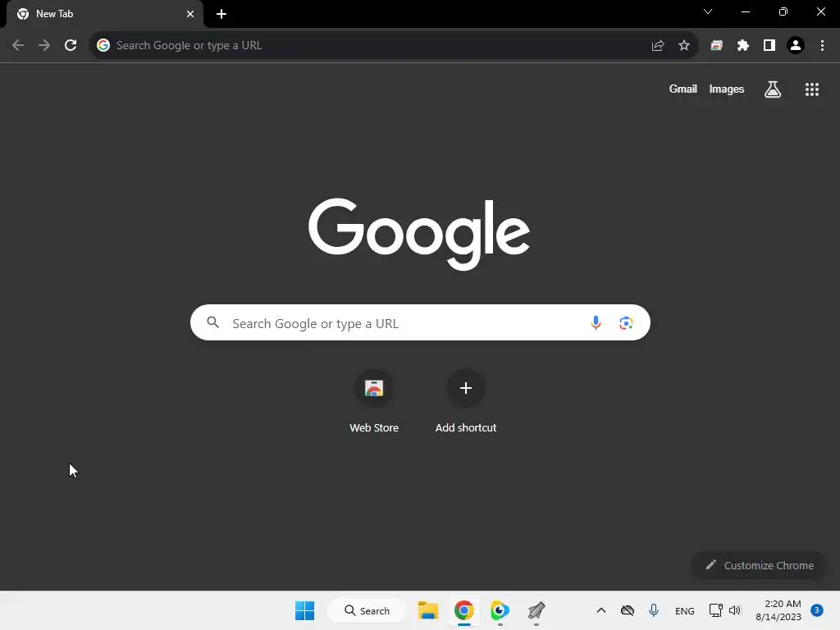Toggle the Chrome side panel
Image resolution: width=840 pixels, height=630 pixels.
click(769, 46)
